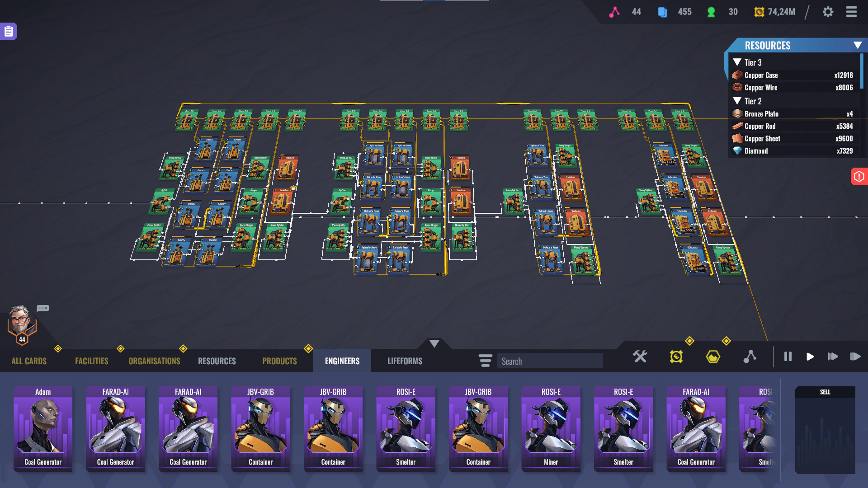The image size is (868, 488).
Task: Collapse the Resources panel header arrow
Action: [x=858, y=45]
